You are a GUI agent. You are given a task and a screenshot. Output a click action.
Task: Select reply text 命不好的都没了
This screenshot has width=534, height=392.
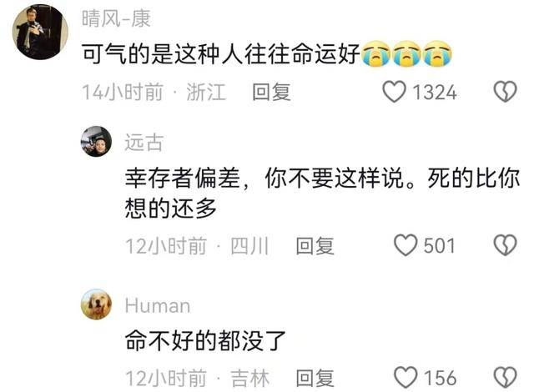click(x=205, y=340)
